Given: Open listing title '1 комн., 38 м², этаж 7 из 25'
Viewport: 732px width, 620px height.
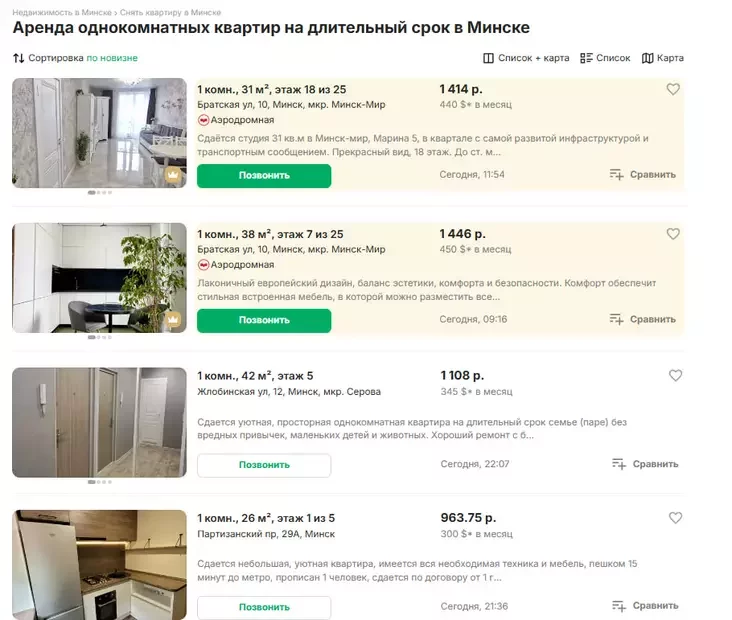Looking at the screenshot, I should [x=270, y=233].
